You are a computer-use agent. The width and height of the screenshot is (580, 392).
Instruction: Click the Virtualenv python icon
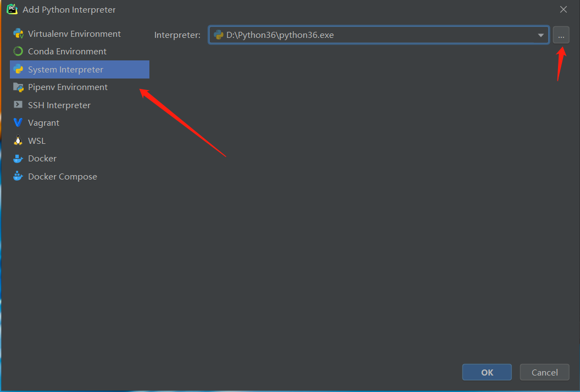point(18,33)
